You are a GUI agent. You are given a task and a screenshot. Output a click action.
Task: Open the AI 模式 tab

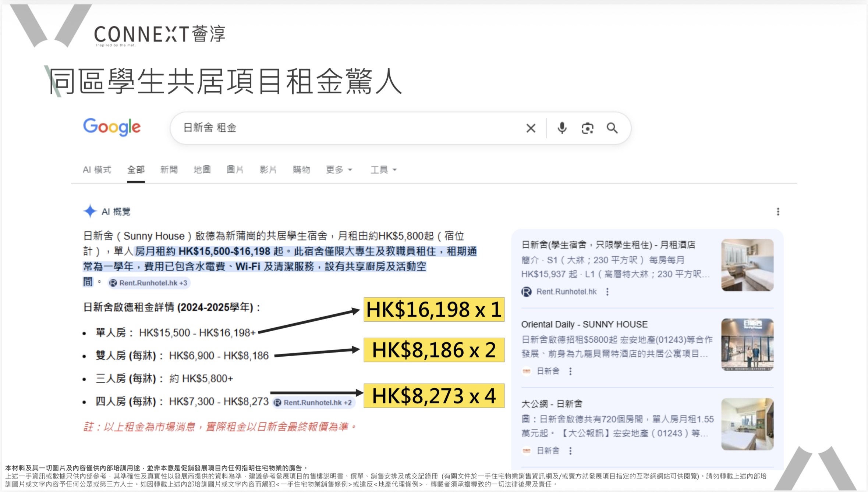point(97,170)
